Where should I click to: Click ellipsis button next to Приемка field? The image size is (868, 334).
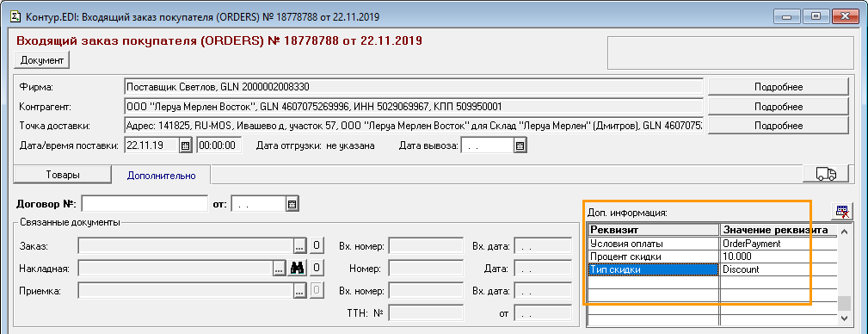pyautogui.click(x=299, y=290)
